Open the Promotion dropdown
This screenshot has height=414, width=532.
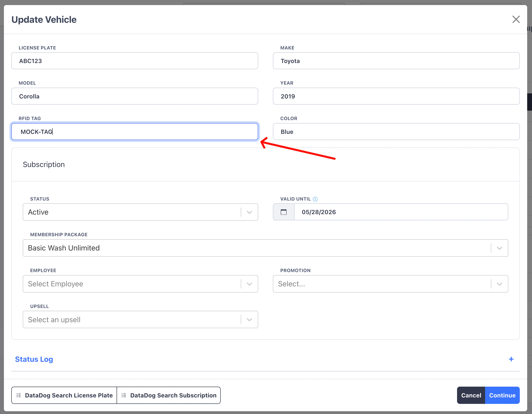tap(390, 284)
